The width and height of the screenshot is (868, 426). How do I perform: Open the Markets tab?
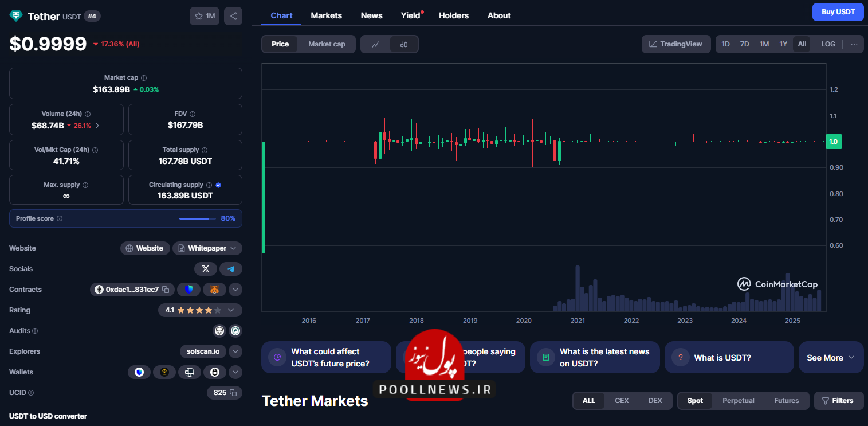click(x=326, y=15)
